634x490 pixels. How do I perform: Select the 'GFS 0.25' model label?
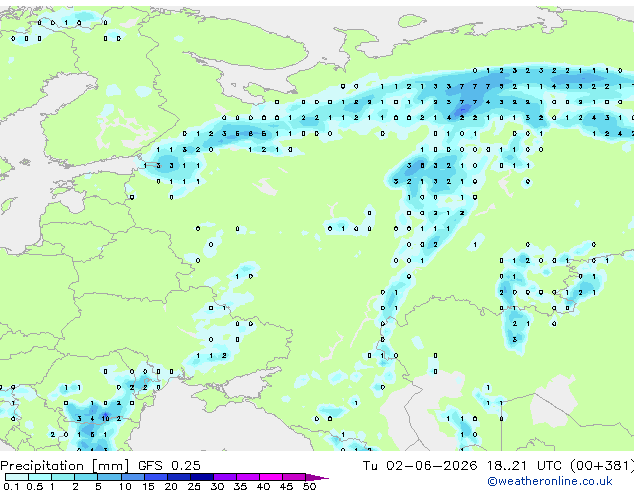click(x=169, y=466)
